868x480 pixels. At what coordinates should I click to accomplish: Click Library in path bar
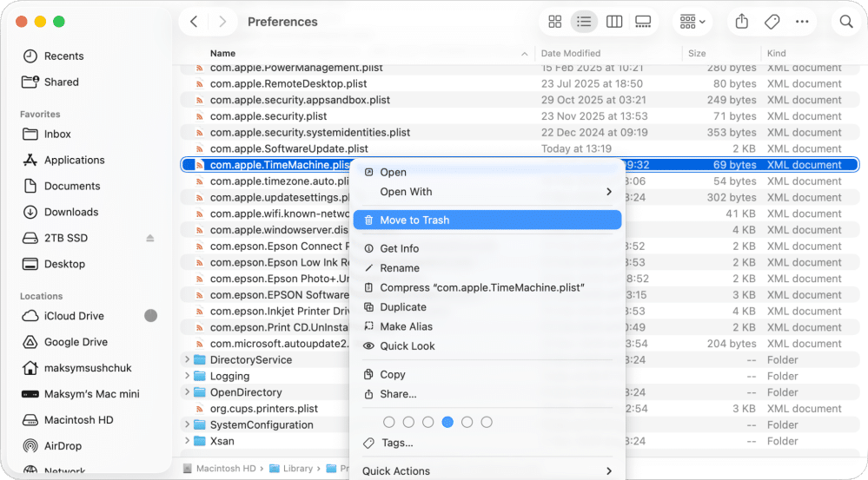[x=291, y=469]
